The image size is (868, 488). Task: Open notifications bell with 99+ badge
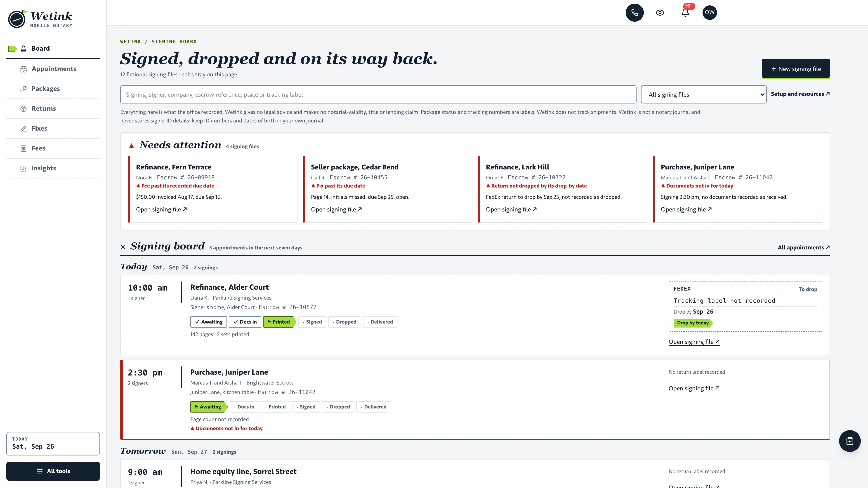click(x=685, y=12)
